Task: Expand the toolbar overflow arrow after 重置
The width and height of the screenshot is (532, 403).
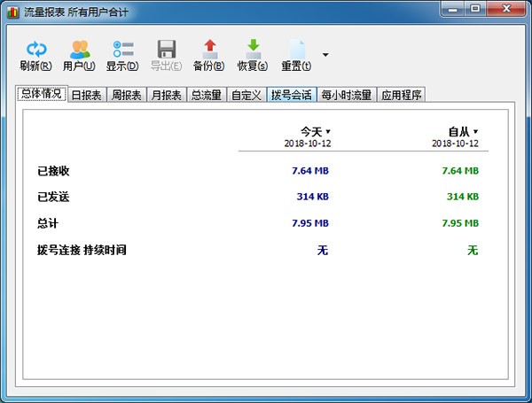Action: point(325,55)
